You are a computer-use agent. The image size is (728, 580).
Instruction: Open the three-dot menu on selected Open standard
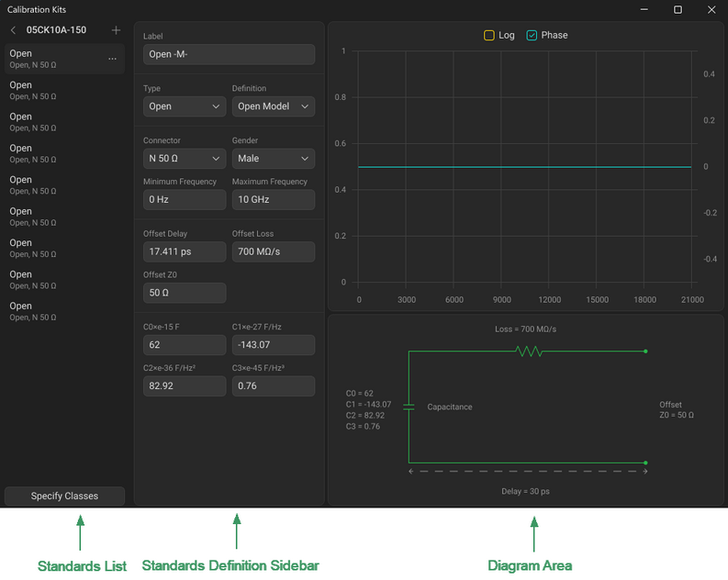(x=113, y=59)
